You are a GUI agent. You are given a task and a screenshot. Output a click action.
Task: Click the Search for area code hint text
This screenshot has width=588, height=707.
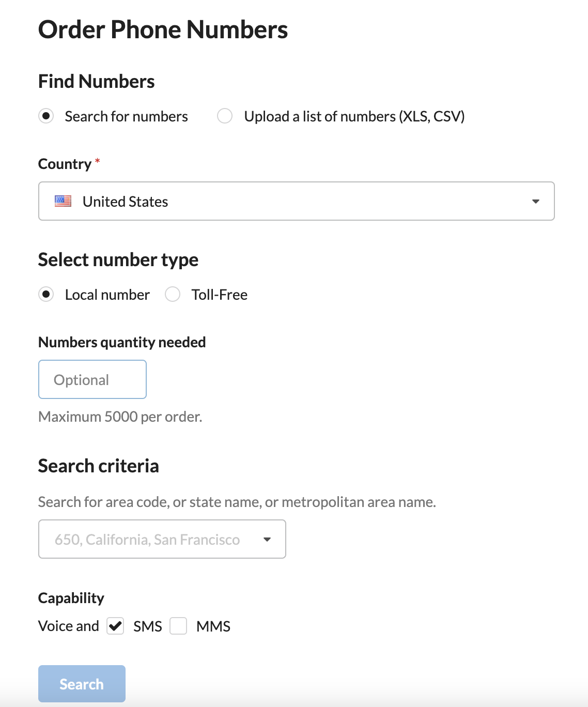[237, 502]
